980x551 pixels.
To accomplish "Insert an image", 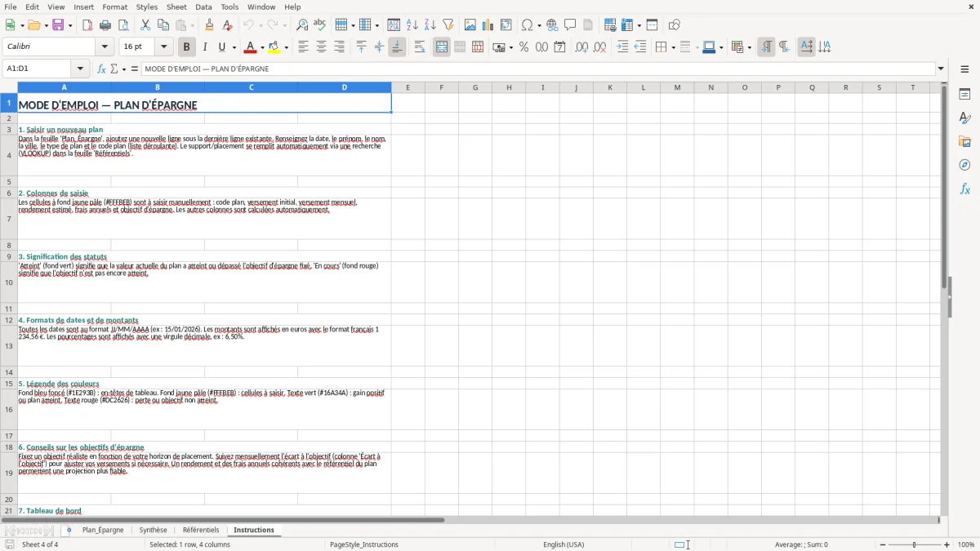I will (x=470, y=25).
